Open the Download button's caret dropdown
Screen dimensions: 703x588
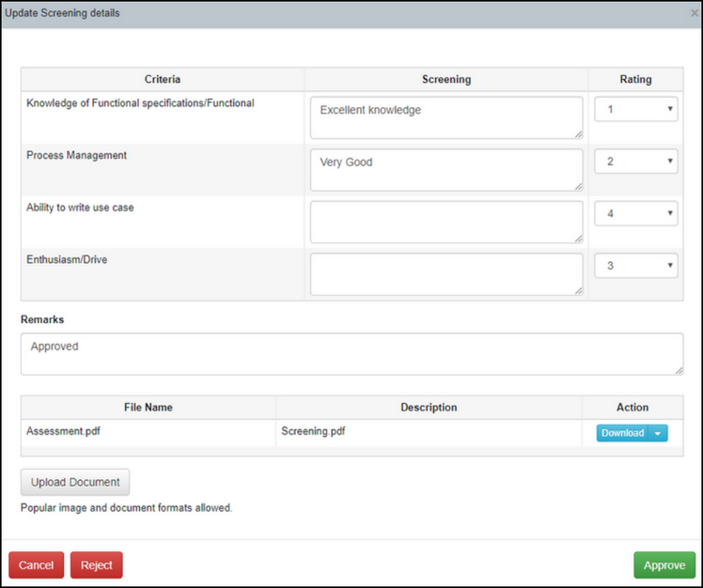tap(658, 433)
